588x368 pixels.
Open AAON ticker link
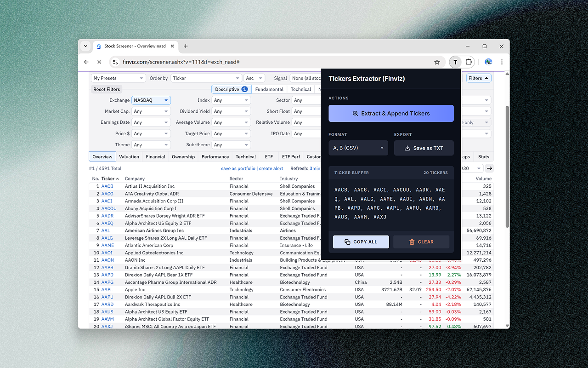point(107,260)
